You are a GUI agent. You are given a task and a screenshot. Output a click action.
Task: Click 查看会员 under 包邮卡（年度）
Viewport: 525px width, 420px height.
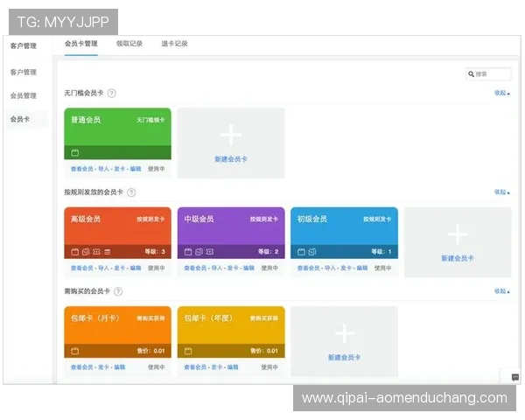(x=195, y=367)
